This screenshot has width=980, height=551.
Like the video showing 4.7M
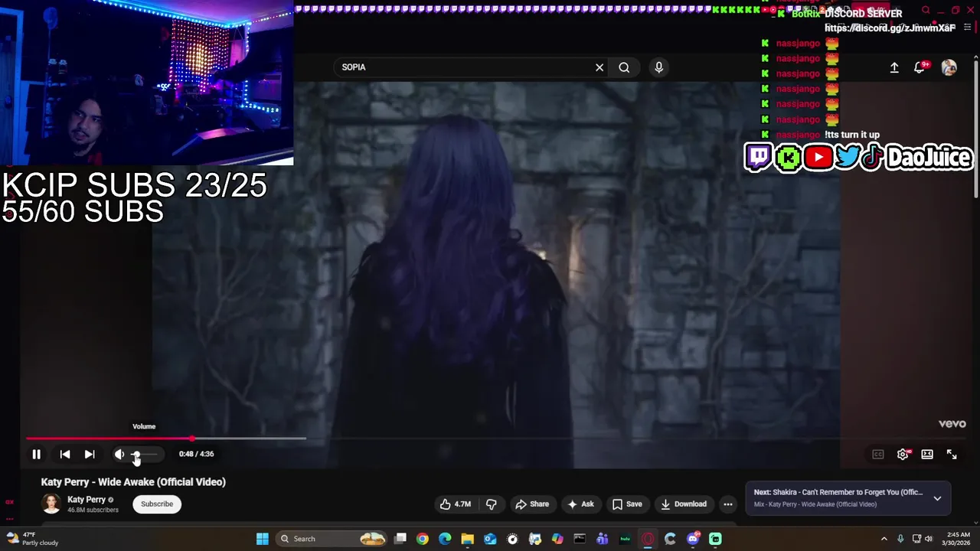[x=456, y=504]
